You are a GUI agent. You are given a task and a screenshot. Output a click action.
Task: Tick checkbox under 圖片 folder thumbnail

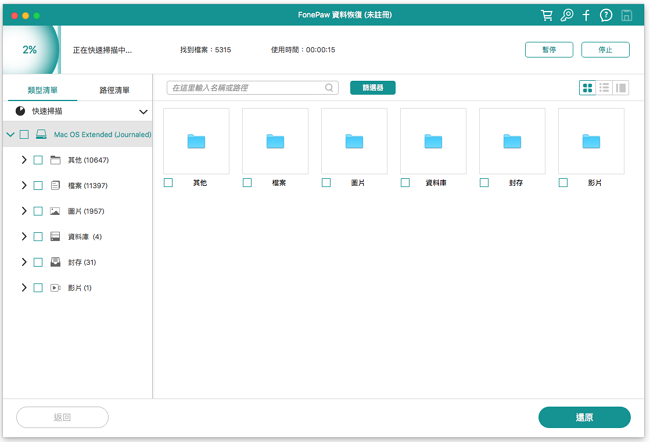click(326, 182)
